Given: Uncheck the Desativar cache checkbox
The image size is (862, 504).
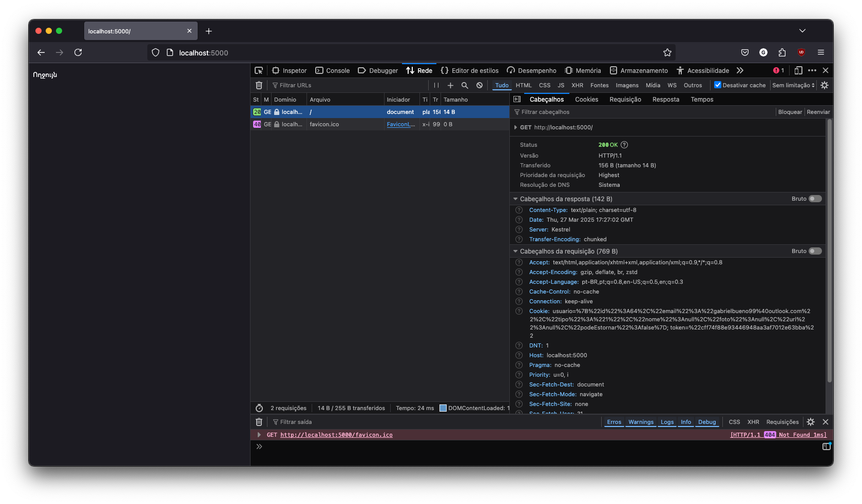Looking at the screenshot, I should click(x=718, y=85).
